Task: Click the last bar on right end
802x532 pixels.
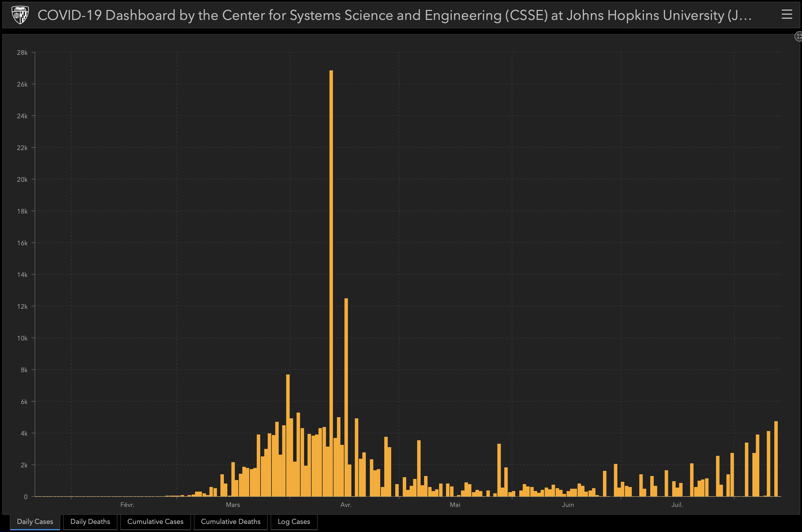Action: (x=776, y=459)
